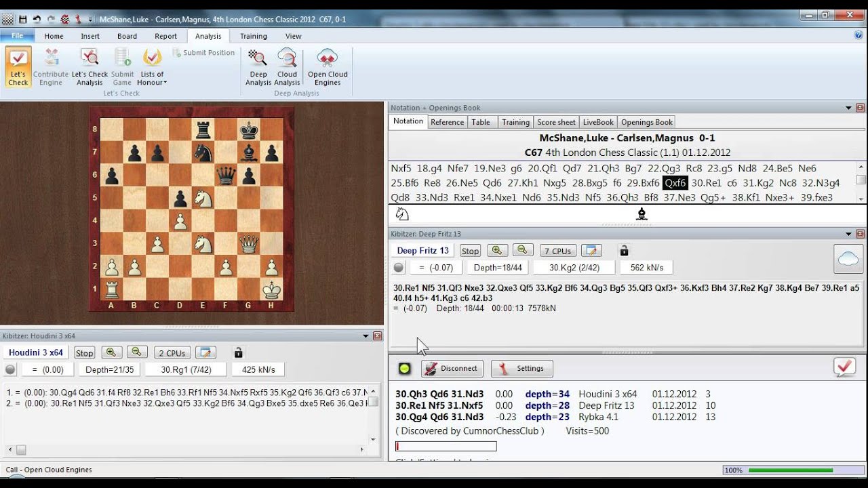This screenshot has height=488, width=868.
Task: Click the black bishop icon below notation
Action: 642,213
